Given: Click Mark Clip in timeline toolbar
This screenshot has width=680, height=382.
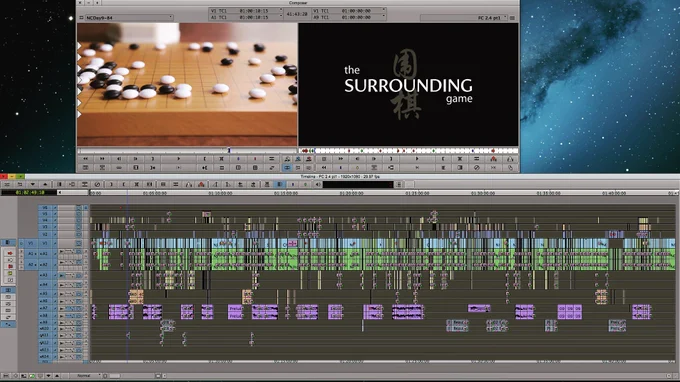Looking at the screenshot, I should click(x=137, y=184).
